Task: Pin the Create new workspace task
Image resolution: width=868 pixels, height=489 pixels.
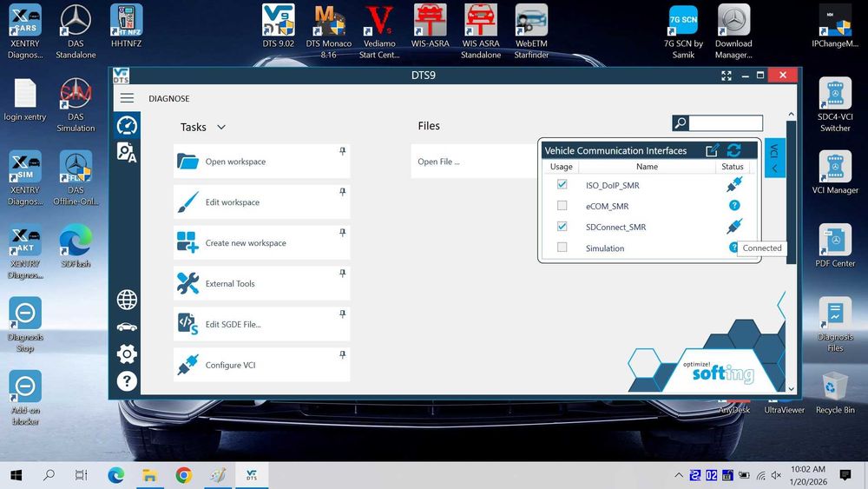Action: pos(342,233)
